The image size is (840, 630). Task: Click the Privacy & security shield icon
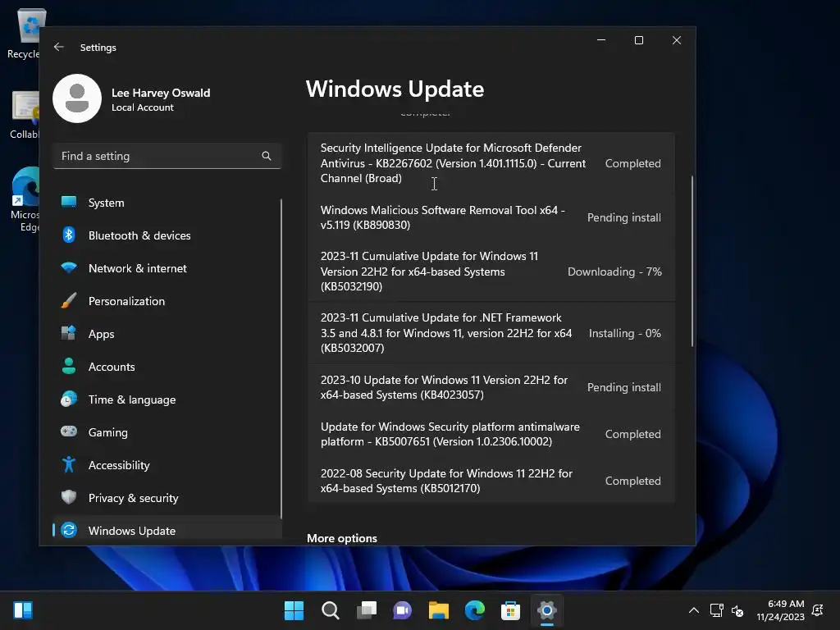(69, 497)
